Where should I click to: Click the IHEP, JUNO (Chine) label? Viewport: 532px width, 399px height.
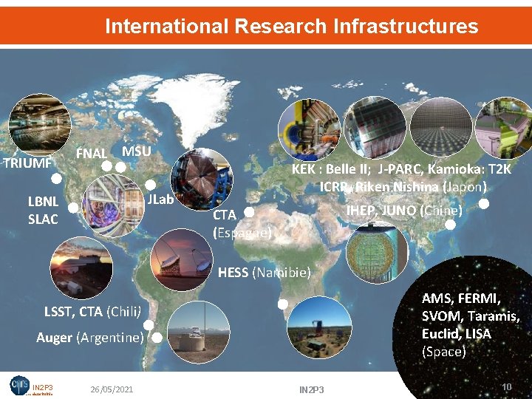(x=404, y=211)
